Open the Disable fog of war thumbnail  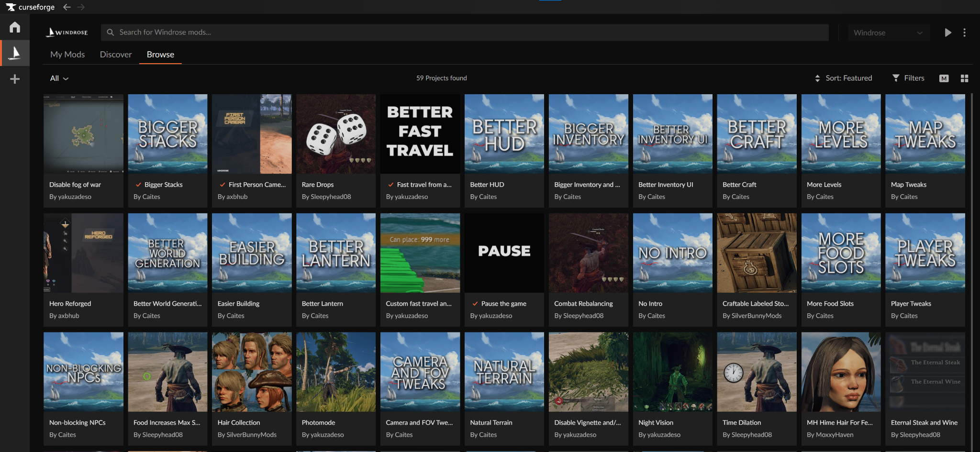click(x=83, y=134)
